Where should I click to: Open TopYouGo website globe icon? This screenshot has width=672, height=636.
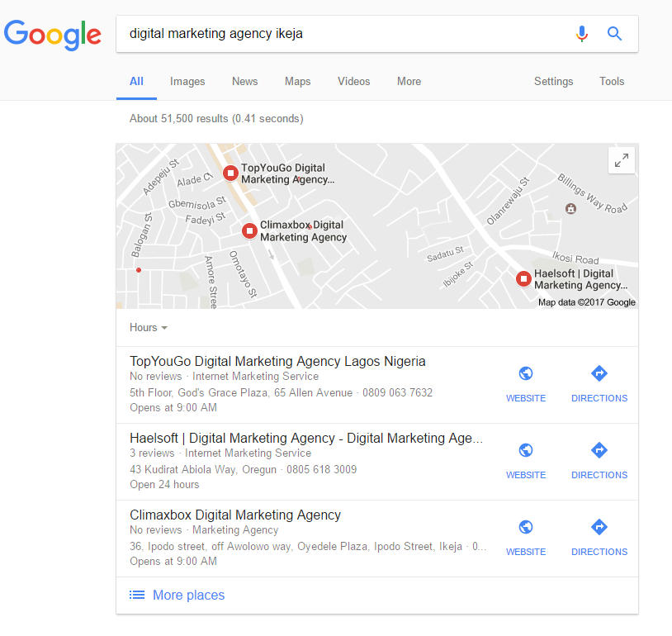click(x=525, y=373)
